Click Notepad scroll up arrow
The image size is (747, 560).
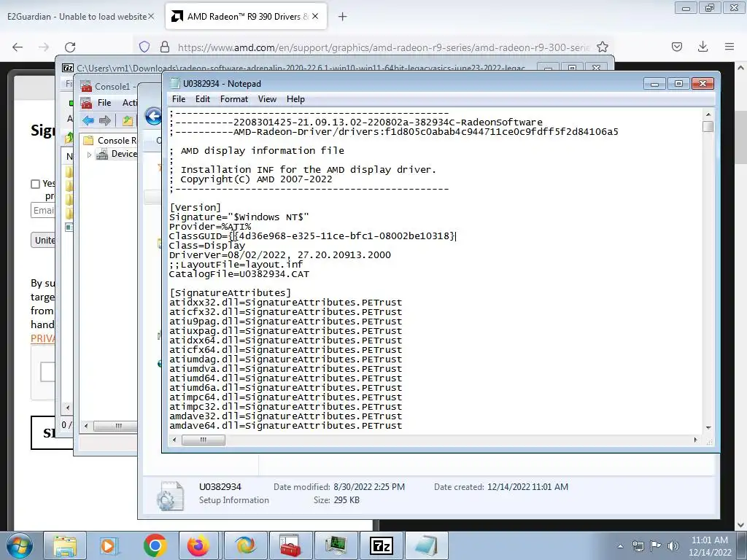[708, 114]
